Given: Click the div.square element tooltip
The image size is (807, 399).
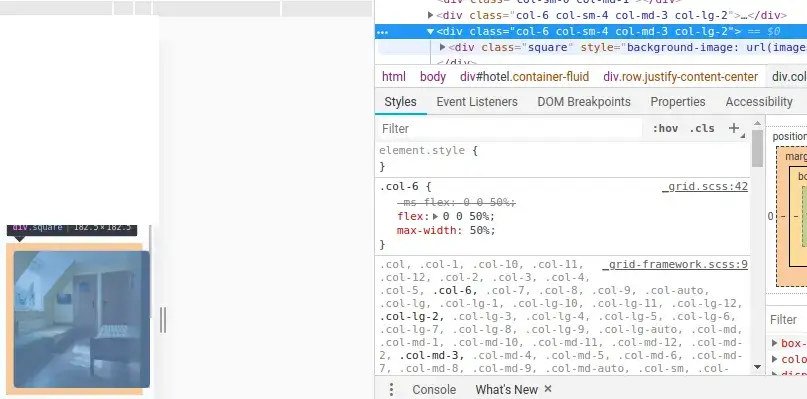Looking at the screenshot, I should click(72, 230).
